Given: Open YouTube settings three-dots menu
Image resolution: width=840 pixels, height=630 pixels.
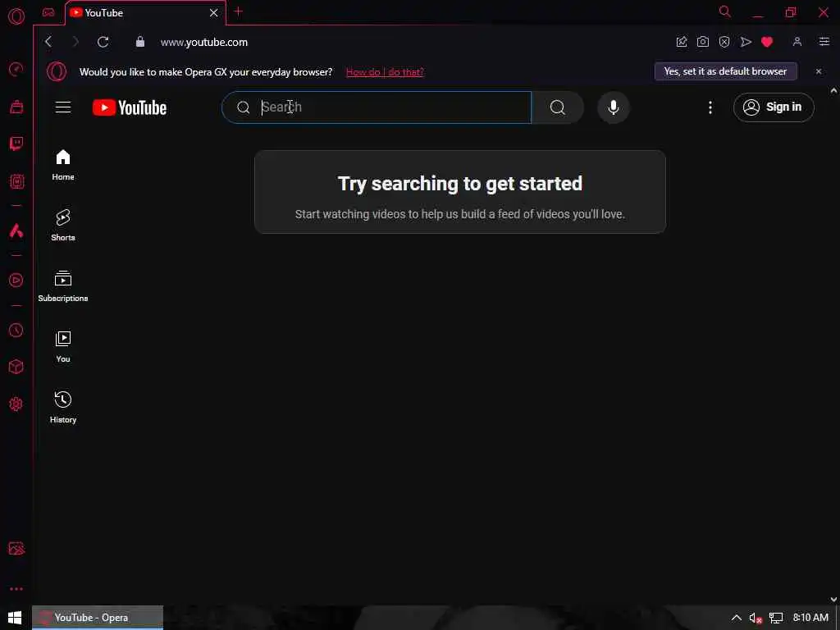Looking at the screenshot, I should [x=710, y=107].
